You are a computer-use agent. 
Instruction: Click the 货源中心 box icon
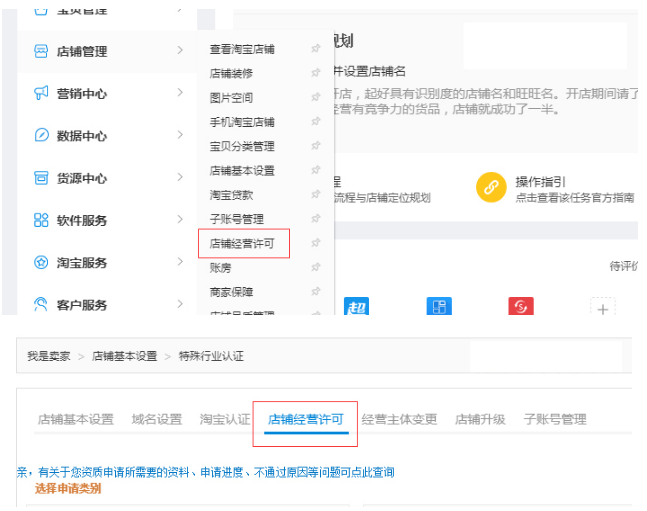pyautogui.click(x=41, y=178)
